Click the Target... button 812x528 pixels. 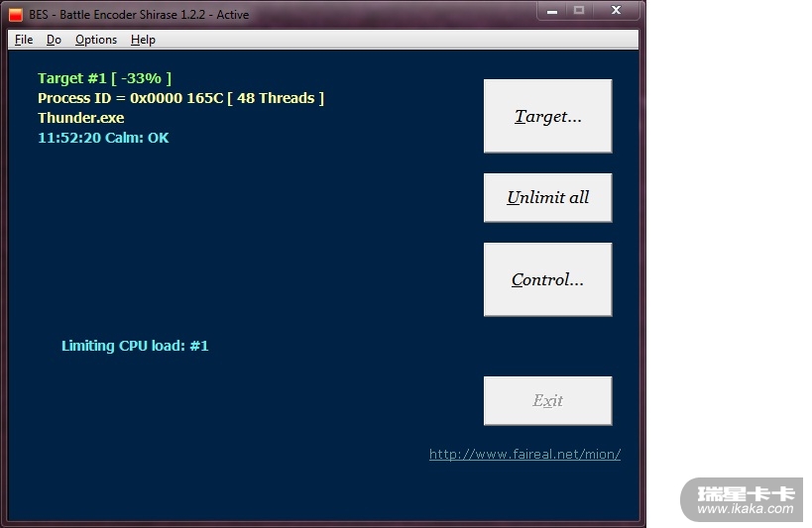(x=547, y=116)
